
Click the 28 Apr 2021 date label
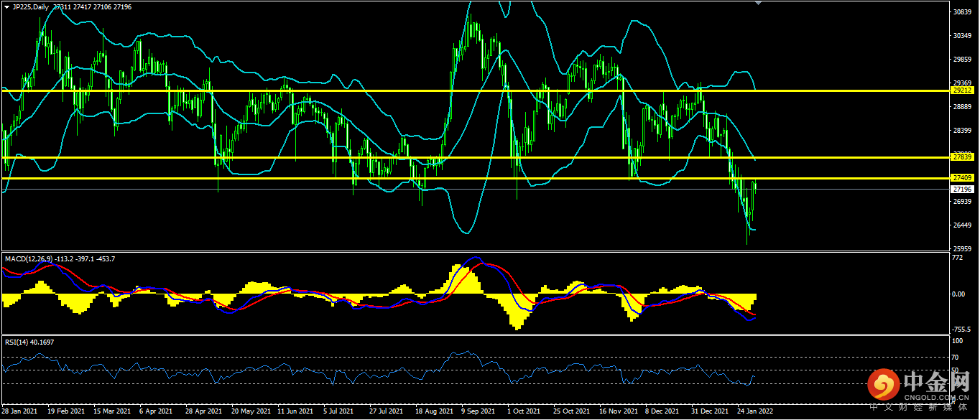pos(203,411)
